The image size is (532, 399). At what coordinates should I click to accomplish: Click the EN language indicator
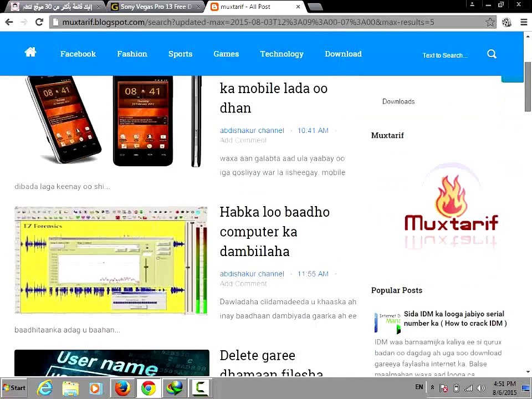[x=419, y=387]
